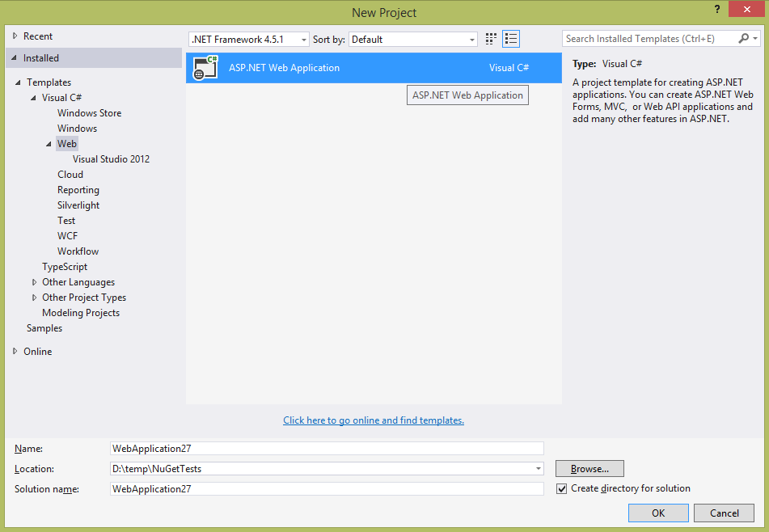The image size is (769, 532).
Task: Expand the Other Languages node
Action: 34,282
